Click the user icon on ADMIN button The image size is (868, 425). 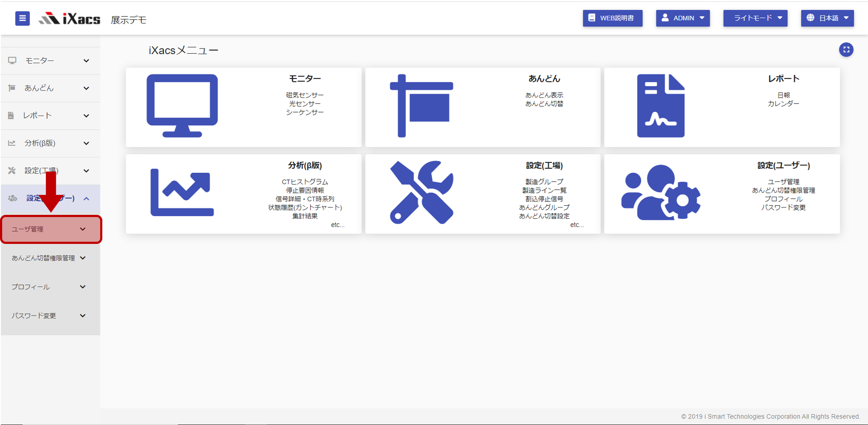pyautogui.click(x=665, y=18)
